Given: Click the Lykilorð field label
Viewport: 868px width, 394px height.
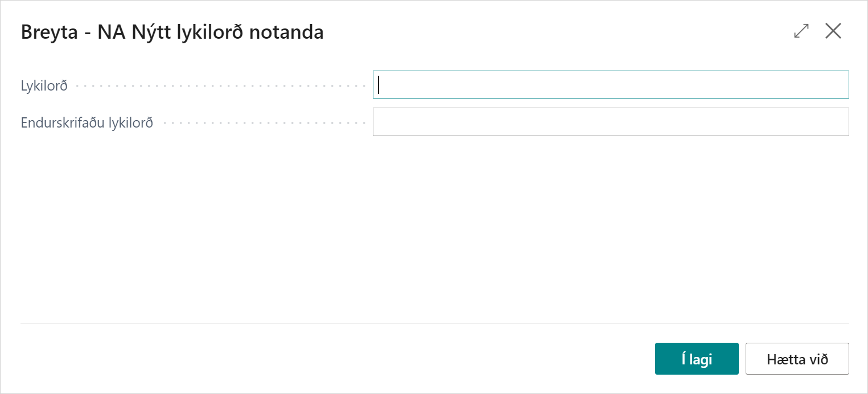Looking at the screenshot, I should coord(44,86).
